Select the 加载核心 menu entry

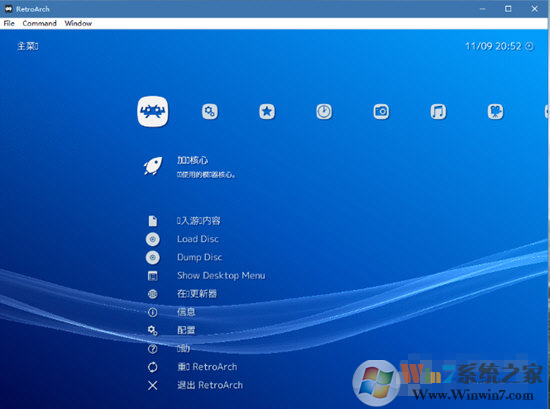tap(192, 160)
